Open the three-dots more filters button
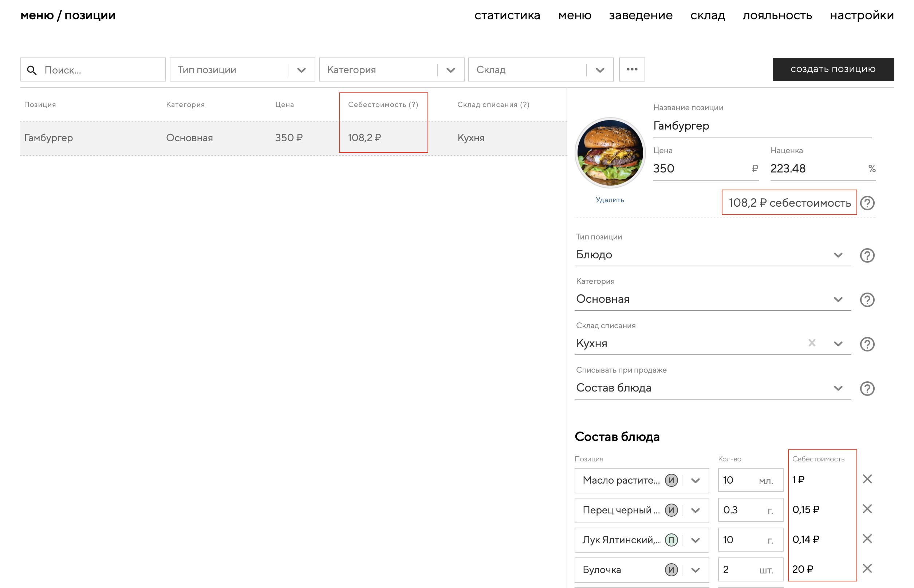 tap(632, 69)
